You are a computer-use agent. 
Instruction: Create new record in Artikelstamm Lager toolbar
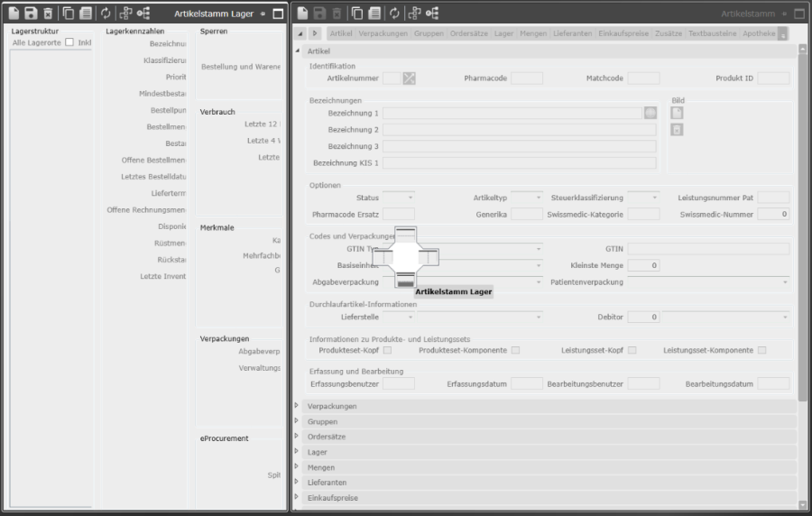[x=14, y=14]
